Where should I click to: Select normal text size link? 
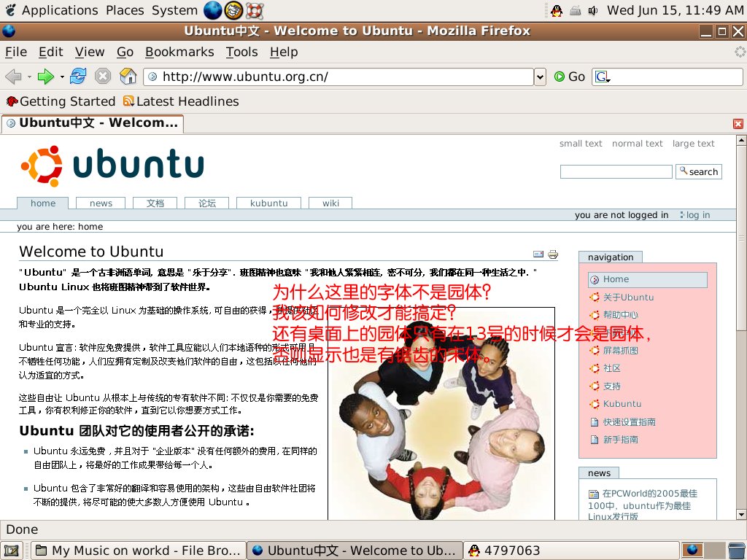[637, 144]
